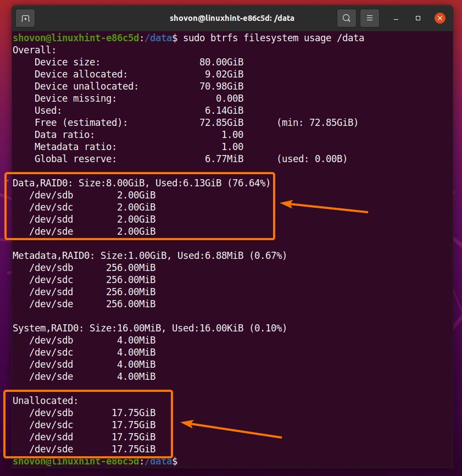Place cursor at the bottom shell prompt
Screen dimensions: 462x476
coord(181,461)
